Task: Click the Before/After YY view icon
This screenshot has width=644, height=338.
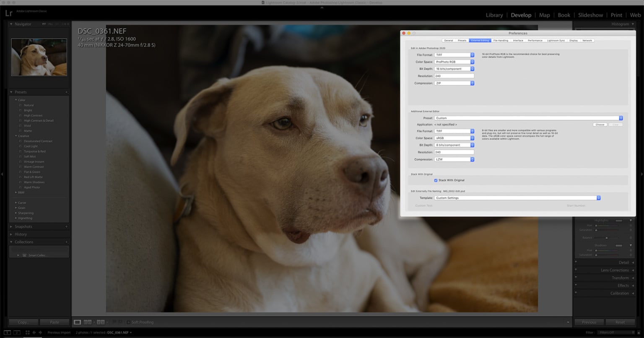Action: click(x=101, y=322)
